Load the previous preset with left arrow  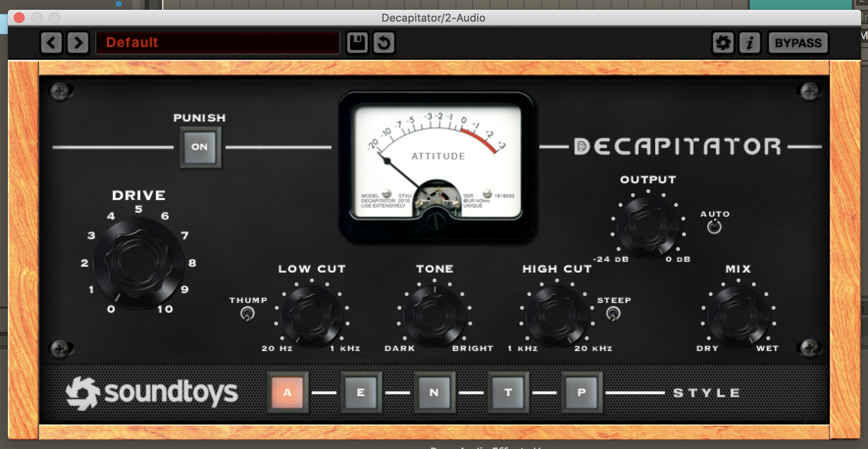[51, 43]
